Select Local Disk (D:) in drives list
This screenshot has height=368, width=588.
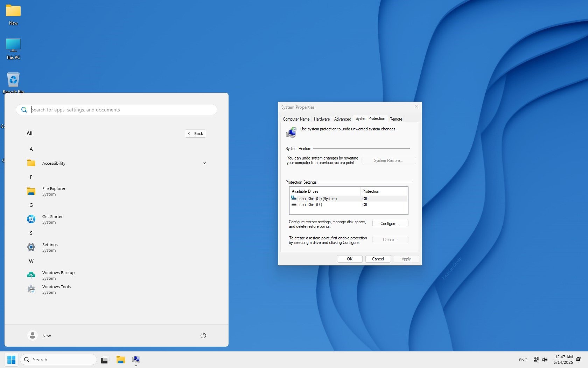(x=309, y=205)
